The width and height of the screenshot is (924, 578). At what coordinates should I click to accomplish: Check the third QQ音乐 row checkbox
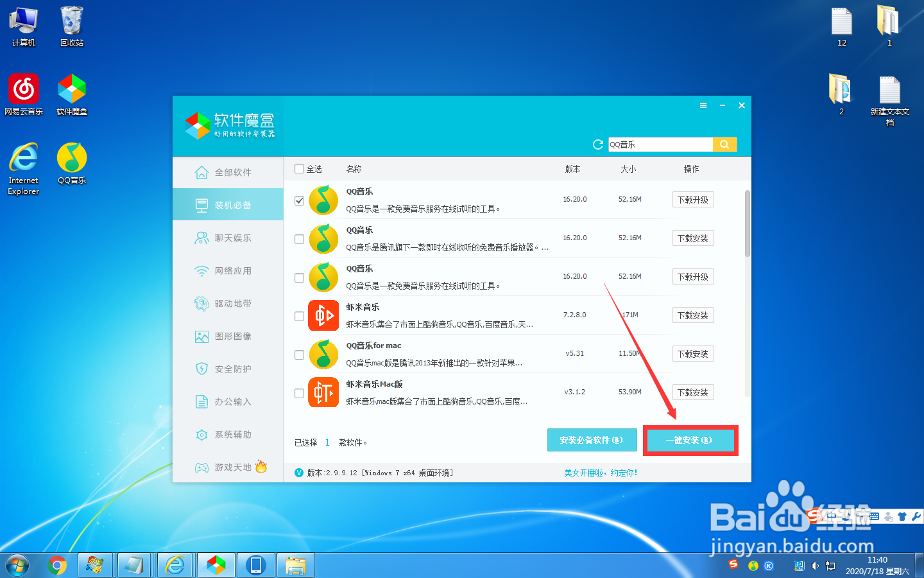click(x=299, y=277)
